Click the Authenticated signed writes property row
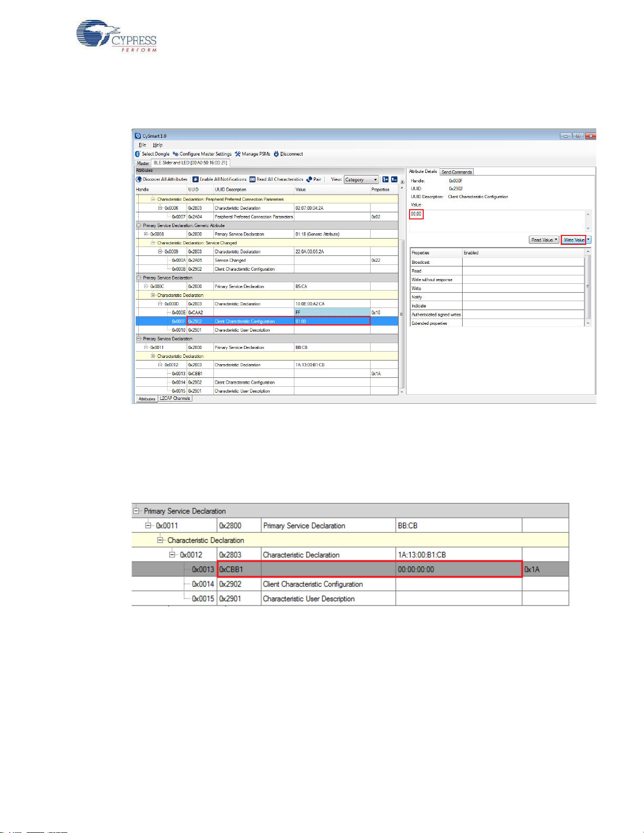The height and width of the screenshot is (833, 644). coord(497,314)
